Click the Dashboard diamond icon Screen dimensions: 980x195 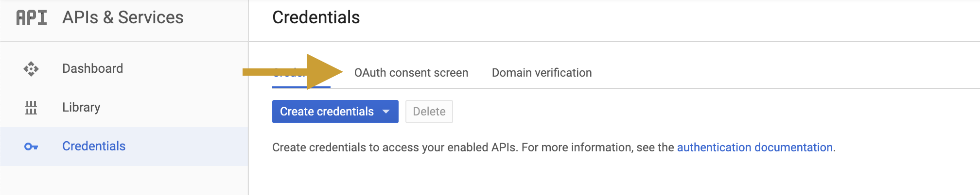[31, 69]
